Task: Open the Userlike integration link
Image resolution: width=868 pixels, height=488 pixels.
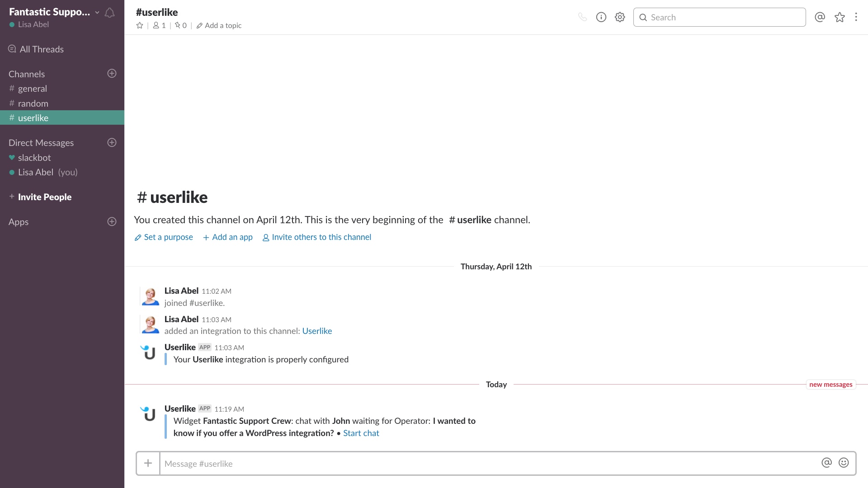Action: [x=317, y=331]
